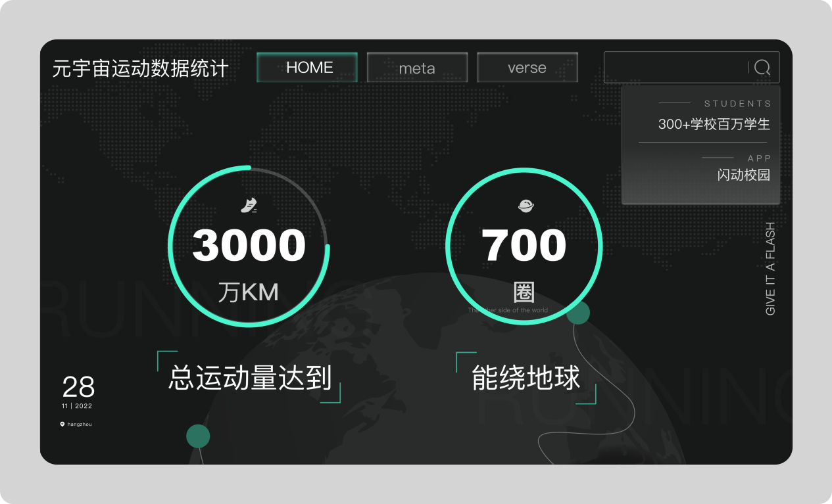Click the 700 number
The image size is (832, 504).
(524, 245)
